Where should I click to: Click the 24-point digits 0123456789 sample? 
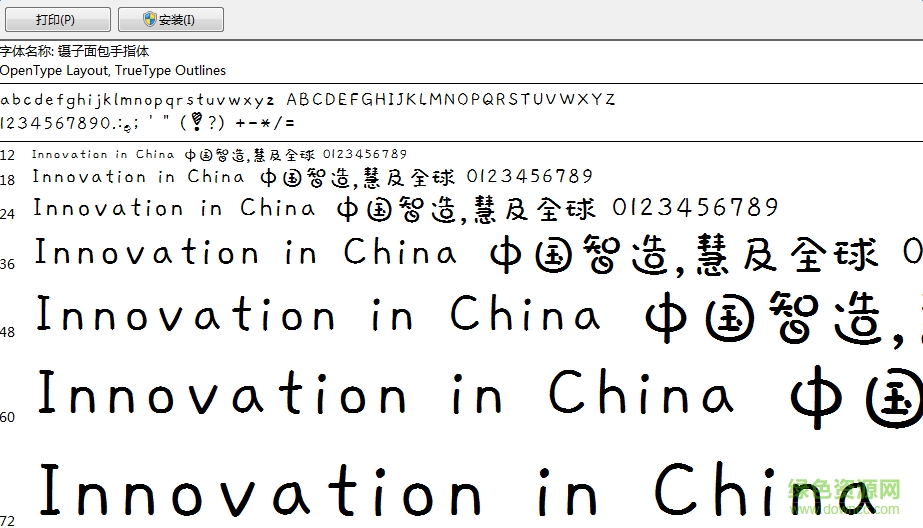click(x=695, y=207)
